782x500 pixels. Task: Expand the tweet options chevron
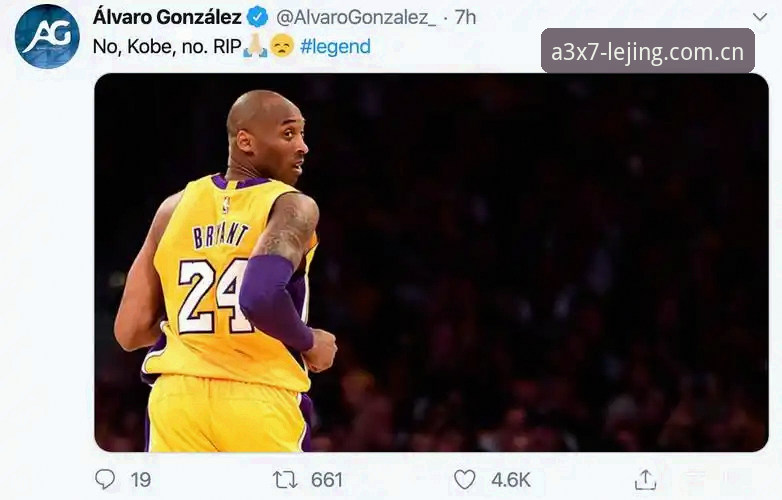point(760,17)
